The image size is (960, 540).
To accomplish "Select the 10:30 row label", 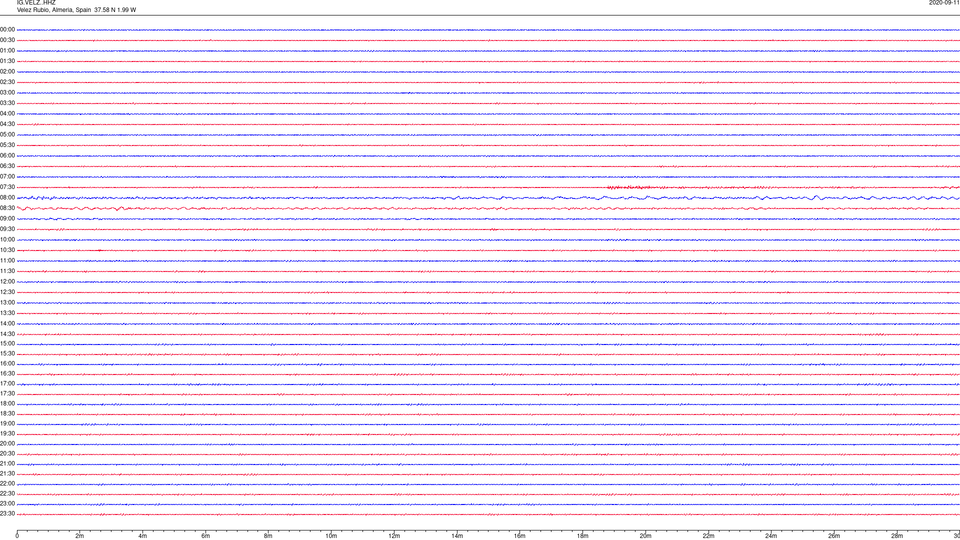I will coord(7,250).
